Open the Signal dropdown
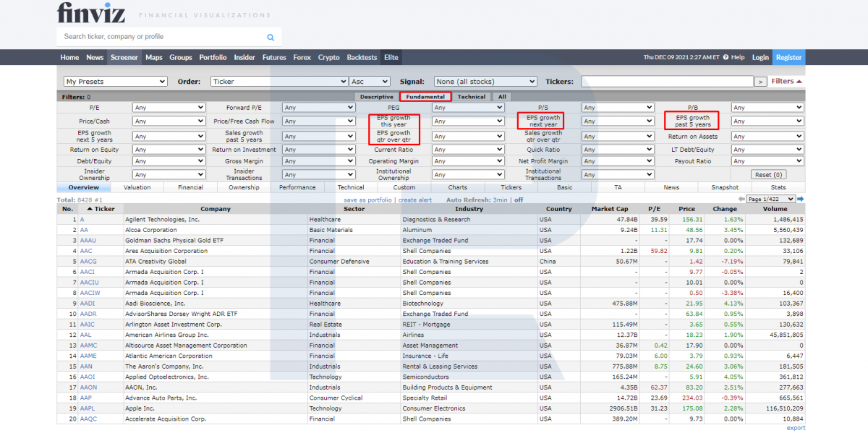The height and width of the screenshot is (433, 868). (485, 82)
